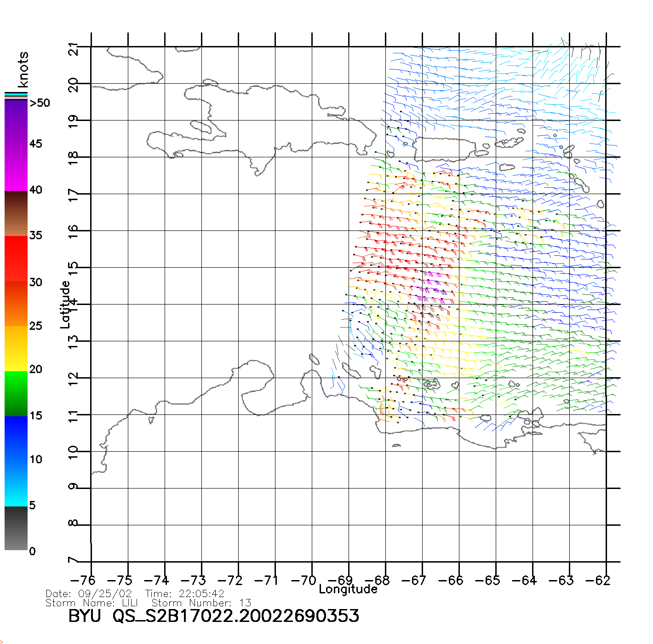
Task: Click the longitude tick label -74
Action: coord(156,581)
